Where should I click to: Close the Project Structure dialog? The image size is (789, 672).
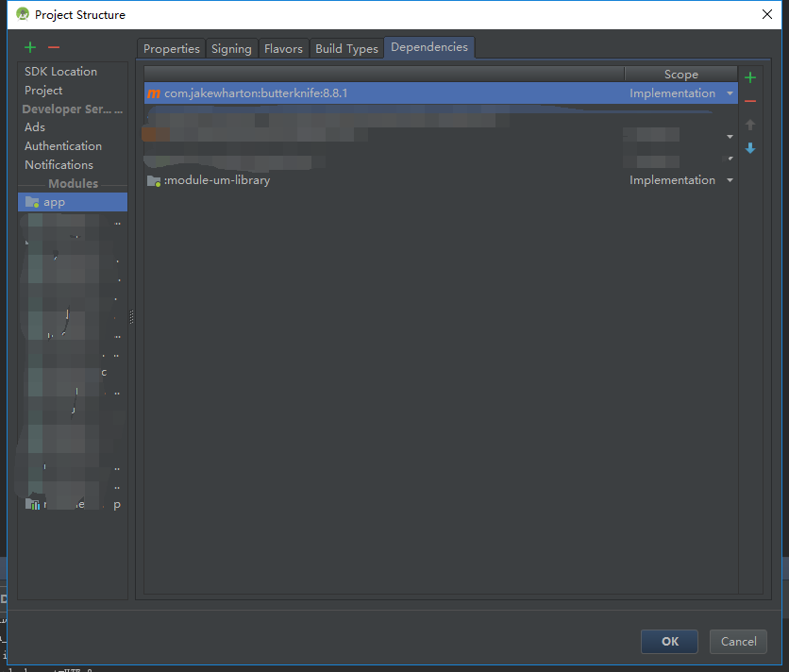click(767, 14)
